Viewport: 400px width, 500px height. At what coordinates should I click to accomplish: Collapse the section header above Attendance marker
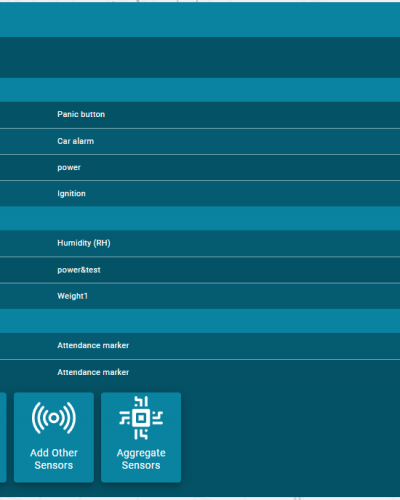click(200, 321)
